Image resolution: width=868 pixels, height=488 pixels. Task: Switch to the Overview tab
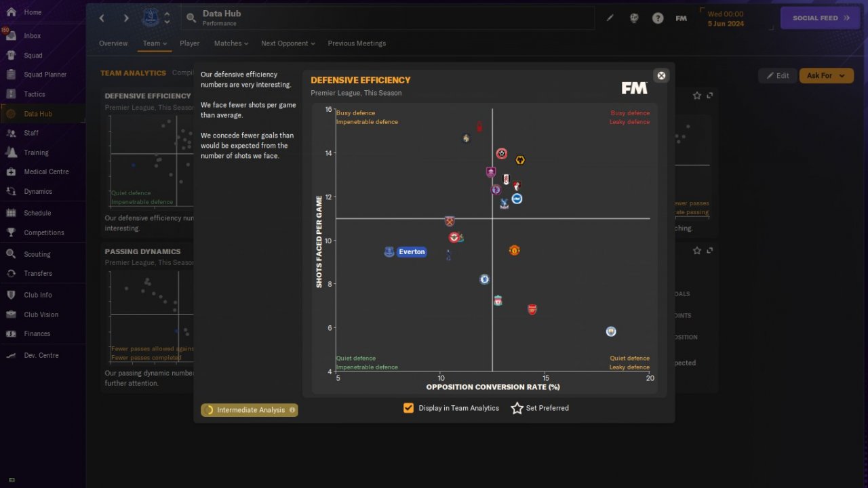pos(113,43)
